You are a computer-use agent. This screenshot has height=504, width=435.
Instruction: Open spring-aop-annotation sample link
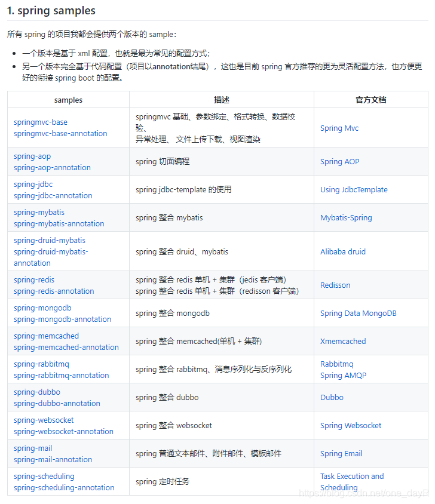pyautogui.click(x=52, y=167)
